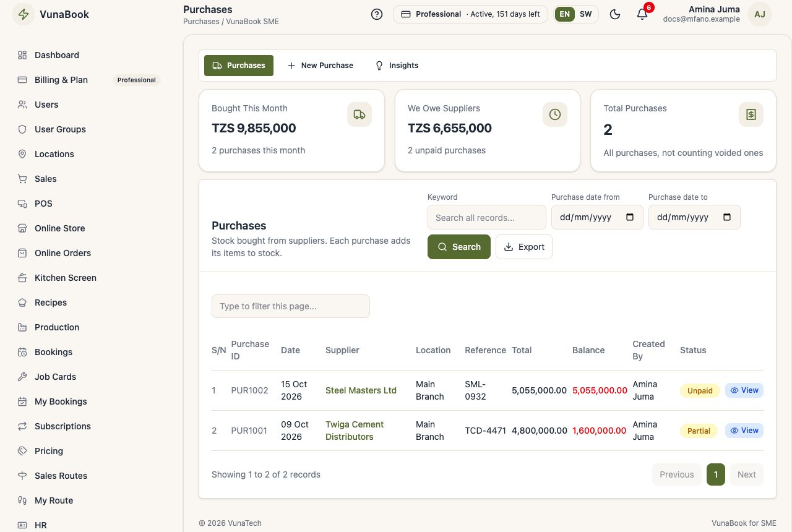Go to page 1 of records

coord(716,474)
